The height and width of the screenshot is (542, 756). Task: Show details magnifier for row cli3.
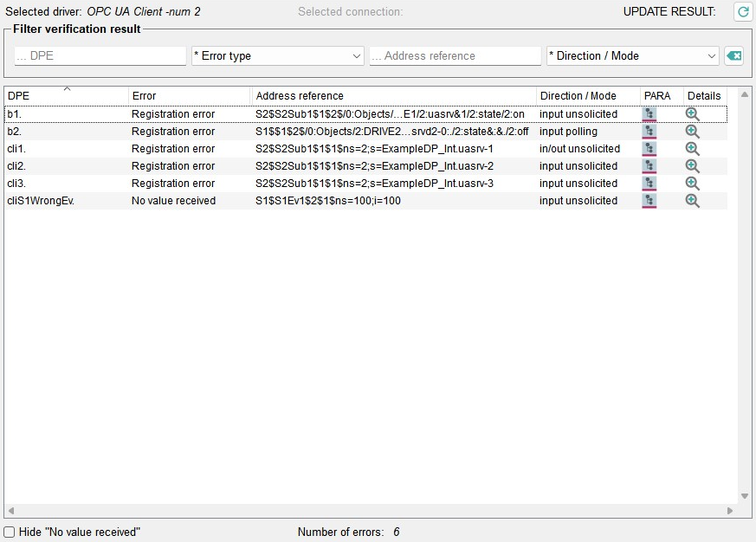[692, 184]
